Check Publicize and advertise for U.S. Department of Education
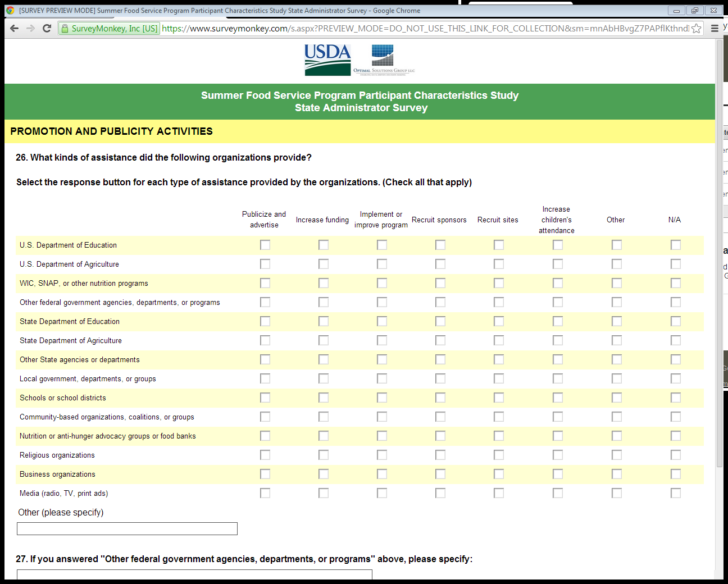Viewport: 728px width, 584px height. (265, 245)
